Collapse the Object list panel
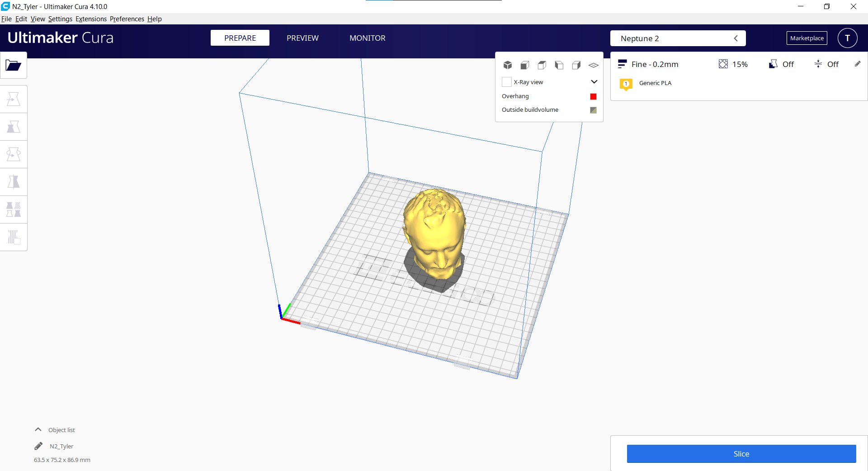This screenshot has height=471, width=868. point(38,429)
